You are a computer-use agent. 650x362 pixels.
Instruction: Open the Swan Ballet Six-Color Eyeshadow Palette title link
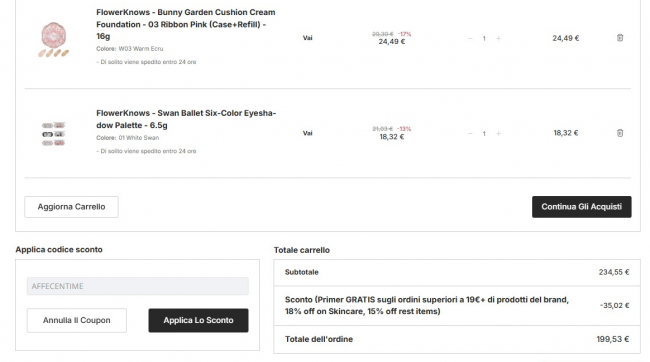[x=186, y=119]
